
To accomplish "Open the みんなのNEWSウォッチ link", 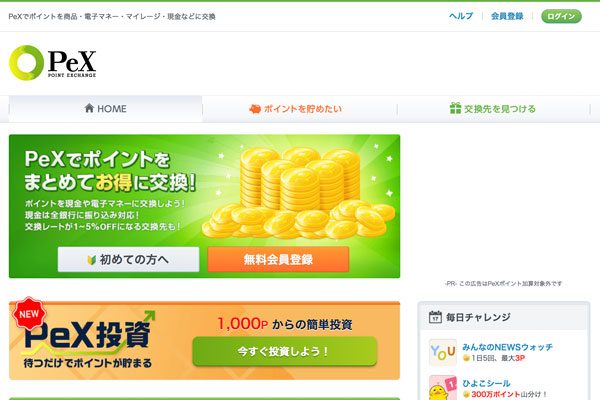I will (507, 347).
